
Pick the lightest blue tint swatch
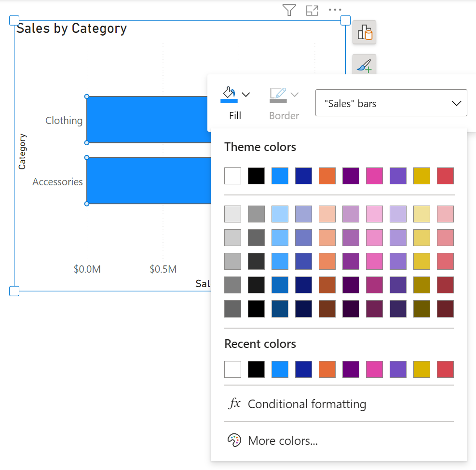(x=280, y=214)
